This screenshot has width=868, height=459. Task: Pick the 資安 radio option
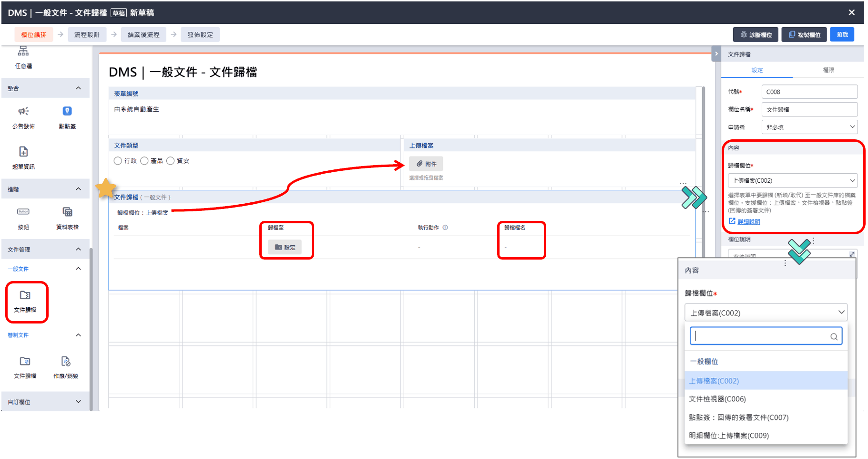[171, 161]
